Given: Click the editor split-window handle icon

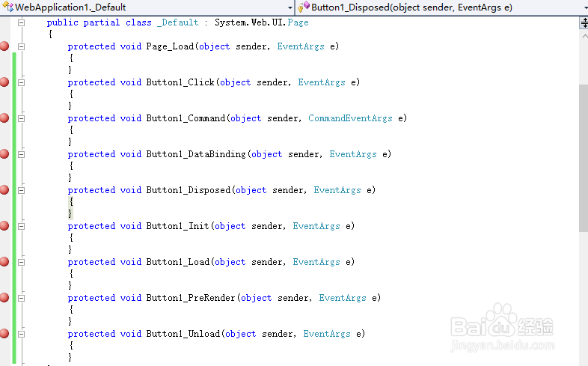Looking at the screenshot, I should click(x=584, y=23).
